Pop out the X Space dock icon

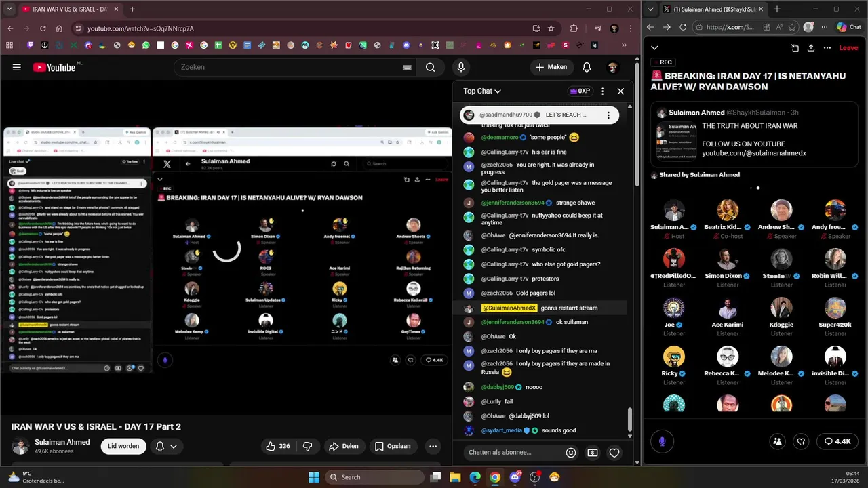pos(795,48)
